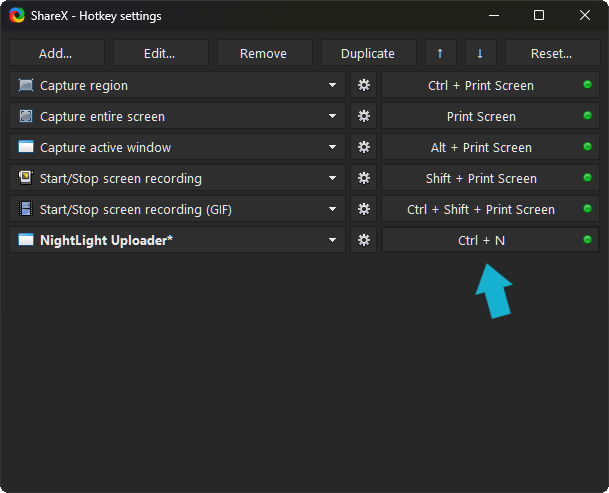Open gear settings for NightLight Uploader
The image size is (609, 493).
pos(364,240)
